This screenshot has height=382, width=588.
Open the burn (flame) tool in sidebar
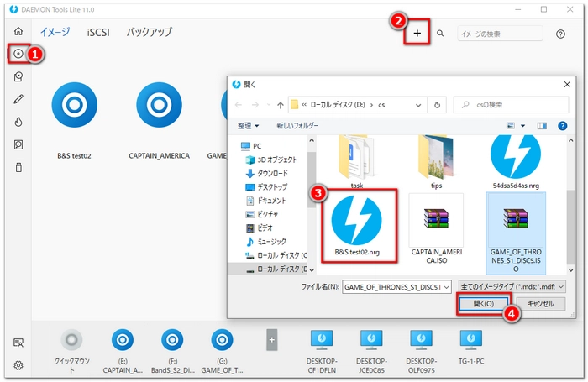pos(18,122)
